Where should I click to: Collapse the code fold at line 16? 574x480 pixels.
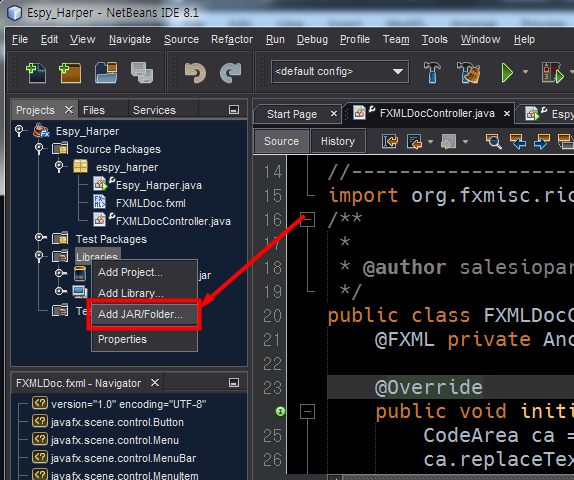[x=307, y=220]
